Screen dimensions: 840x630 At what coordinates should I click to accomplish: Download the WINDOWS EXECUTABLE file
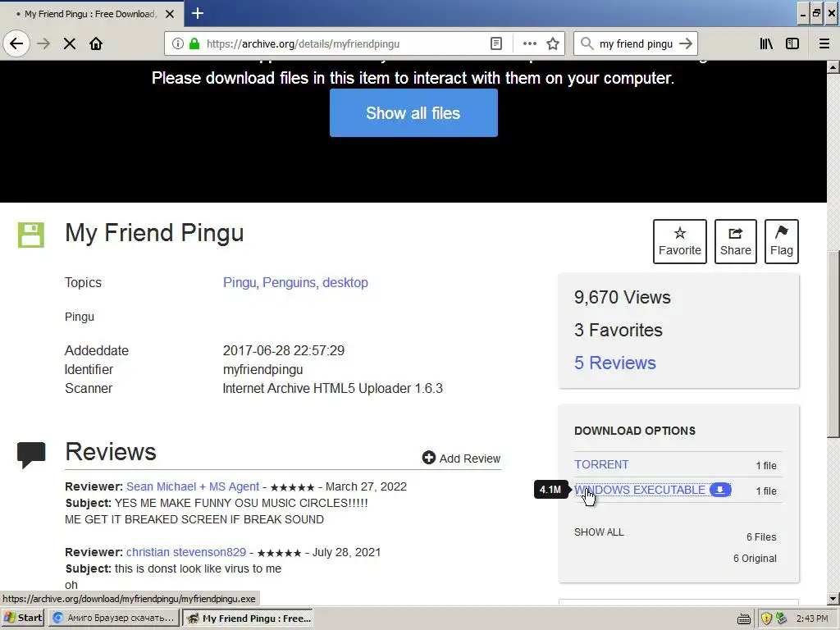(x=640, y=490)
